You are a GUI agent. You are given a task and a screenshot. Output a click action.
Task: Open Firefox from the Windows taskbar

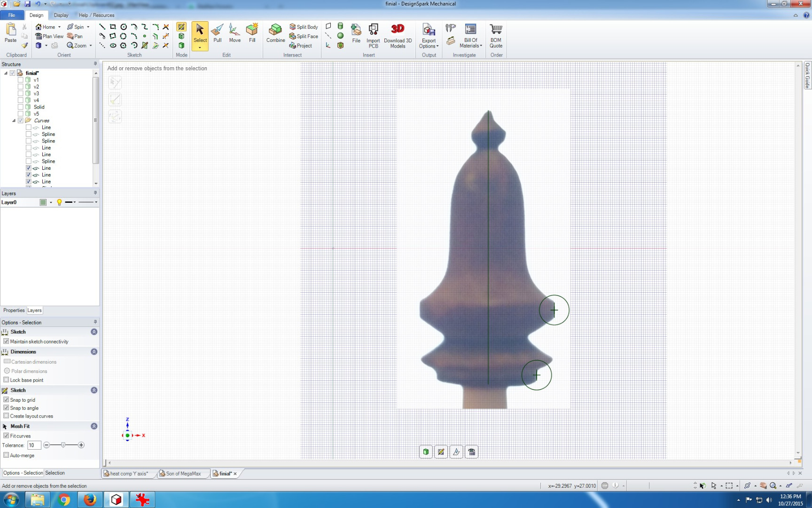tap(90, 500)
